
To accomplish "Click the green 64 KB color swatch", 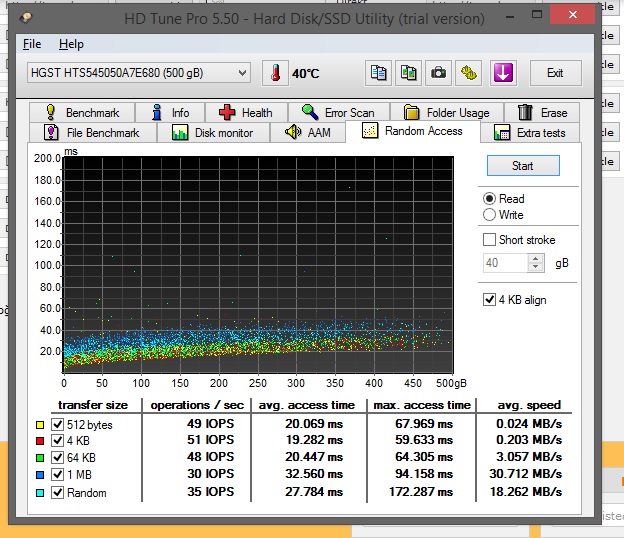I will coord(40,458).
